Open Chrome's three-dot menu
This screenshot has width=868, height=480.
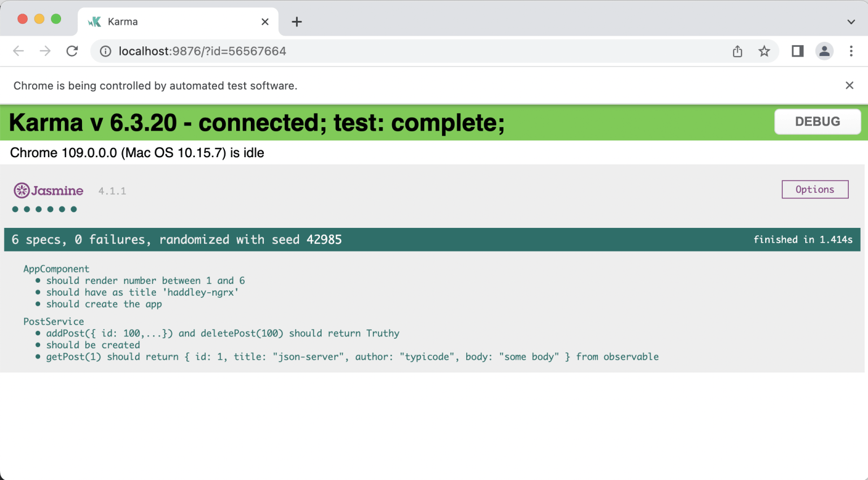click(x=851, y=51)
